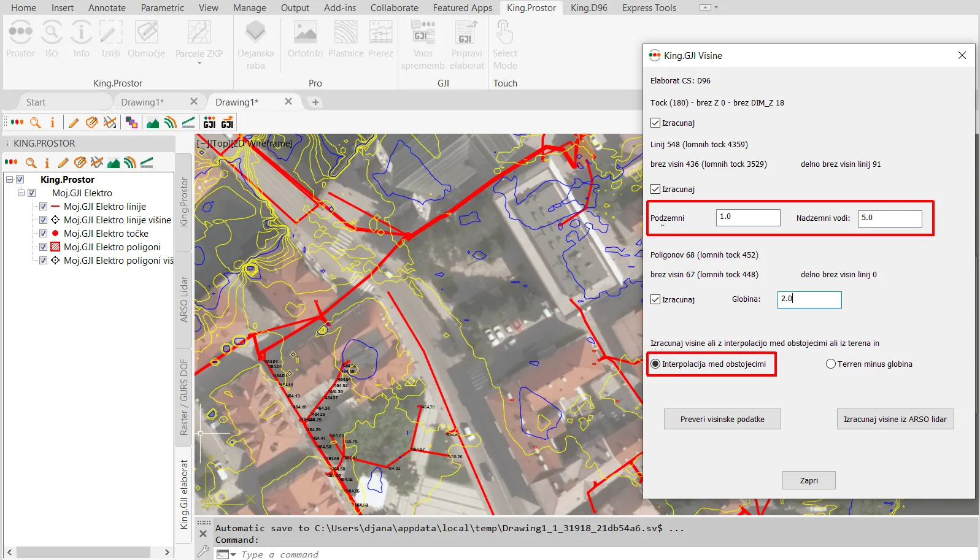Uncheck Izracunaj checkbox next to Globina
Viewport: 980px width, 560px height.
[655, 299]
